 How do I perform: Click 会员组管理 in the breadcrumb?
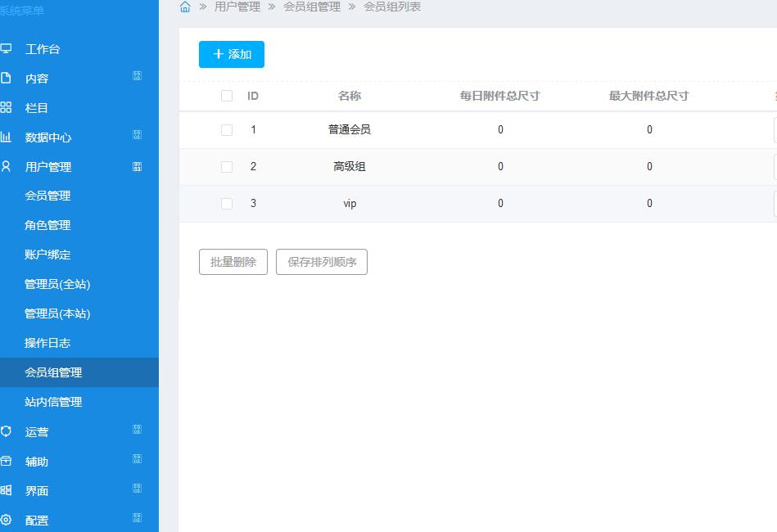(312, 7)
